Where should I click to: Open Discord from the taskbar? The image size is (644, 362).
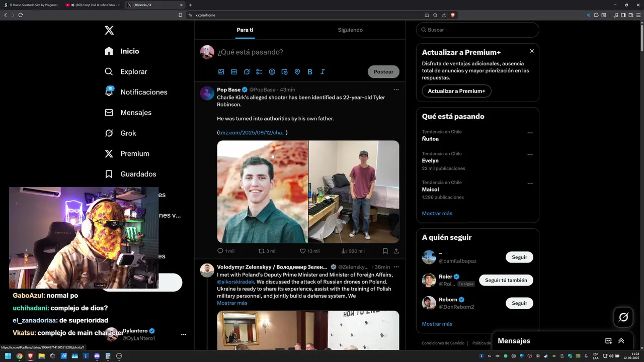click(97, 356)
